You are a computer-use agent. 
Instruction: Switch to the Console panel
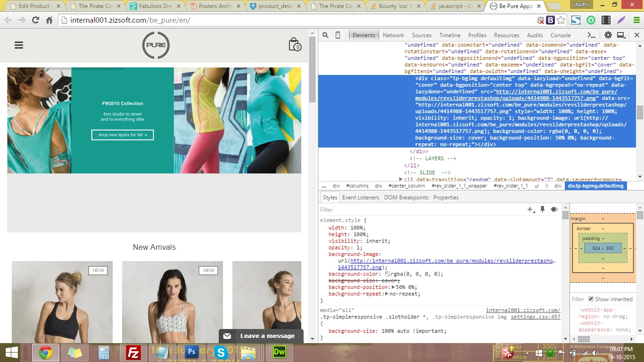point(561,35)
